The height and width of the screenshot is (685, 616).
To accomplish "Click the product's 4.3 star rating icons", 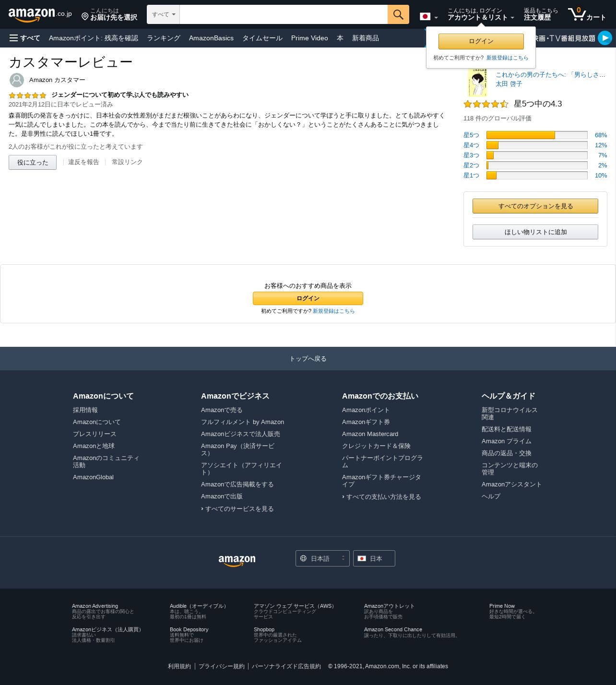I will coord(486,104).
